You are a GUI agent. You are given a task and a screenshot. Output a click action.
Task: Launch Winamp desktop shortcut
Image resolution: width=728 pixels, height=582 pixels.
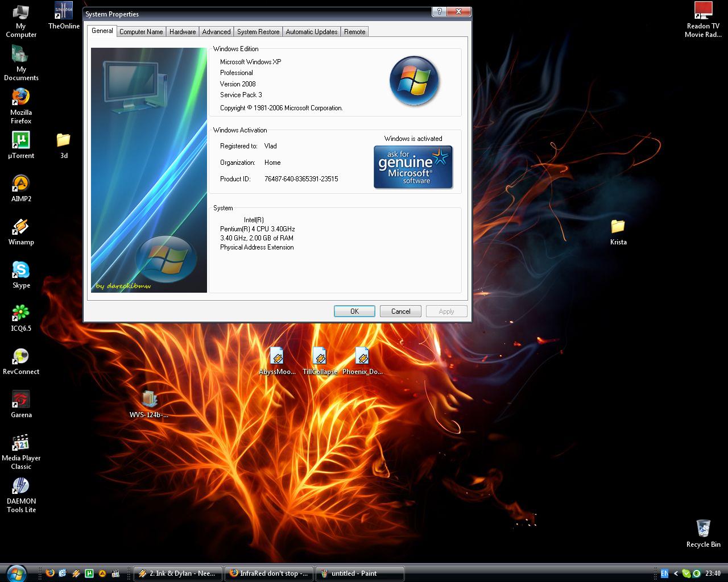(21, 232)
